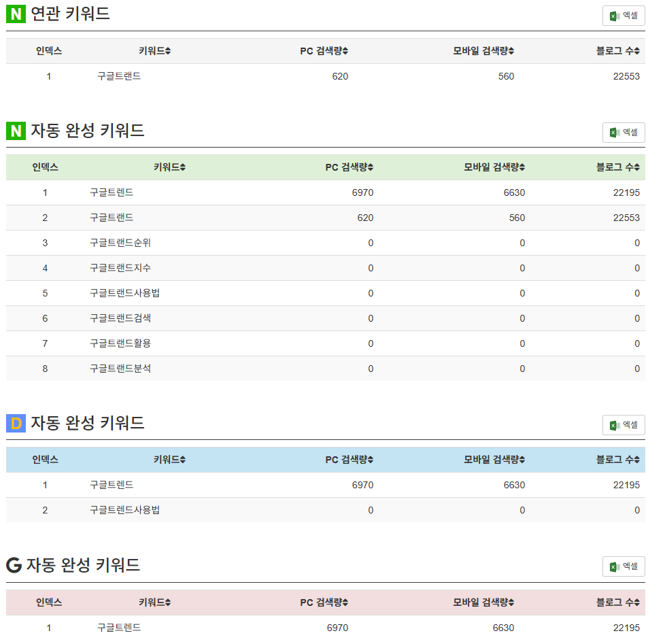Sort 연관 키워드 table by 블로그 수
This screenshot has width=648, height=644.
(618, 51)
